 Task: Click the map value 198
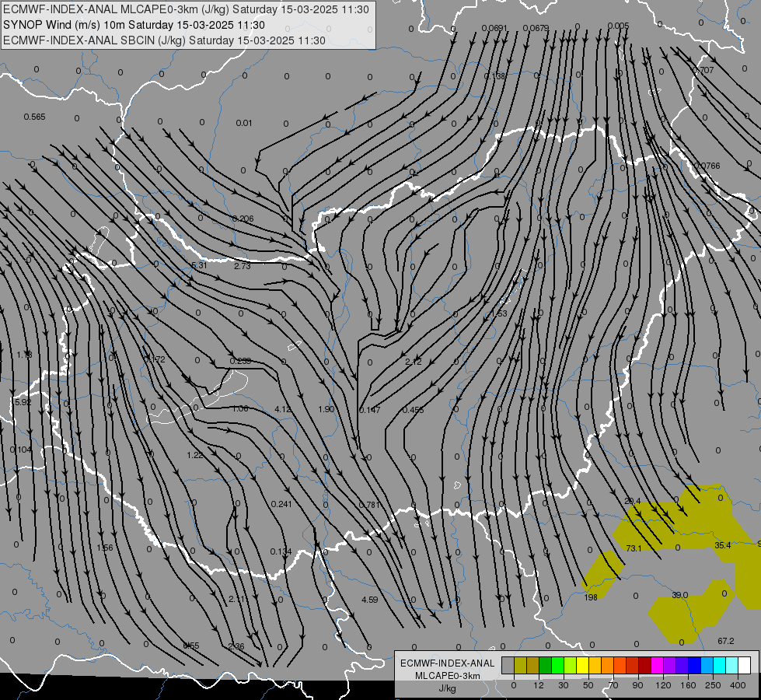click(x=591, y=597)
